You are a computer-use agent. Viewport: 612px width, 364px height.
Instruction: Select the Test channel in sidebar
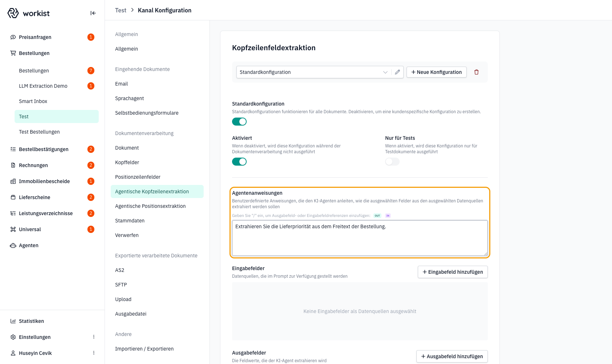click(56, 116)
